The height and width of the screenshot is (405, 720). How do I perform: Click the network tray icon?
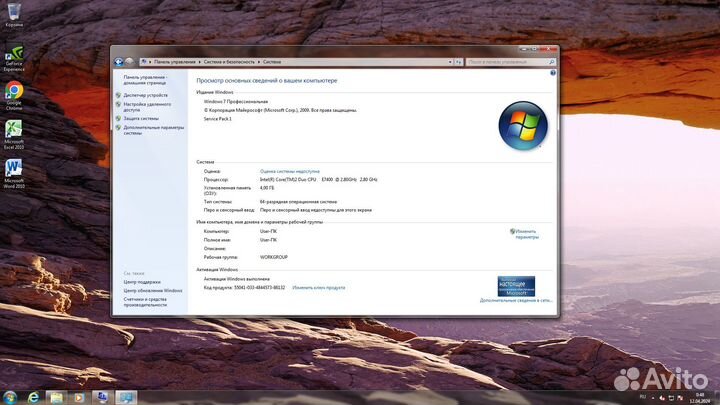tap(671, 398)
